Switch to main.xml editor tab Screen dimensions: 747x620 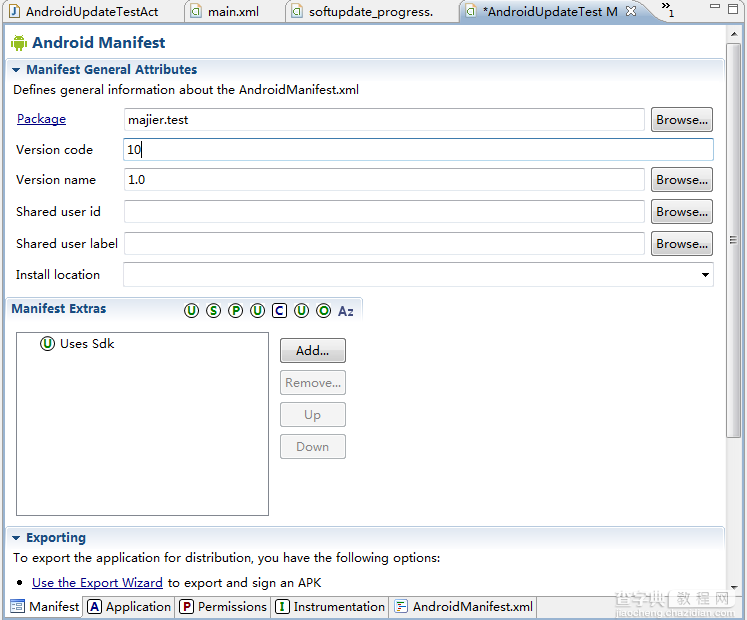(x=233, y=11)
